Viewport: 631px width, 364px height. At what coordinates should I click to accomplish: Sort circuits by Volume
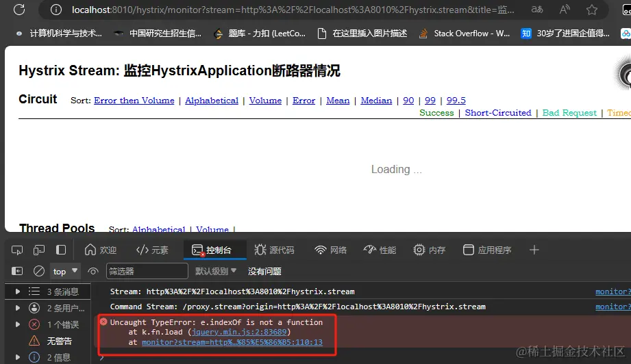[265, 101]
